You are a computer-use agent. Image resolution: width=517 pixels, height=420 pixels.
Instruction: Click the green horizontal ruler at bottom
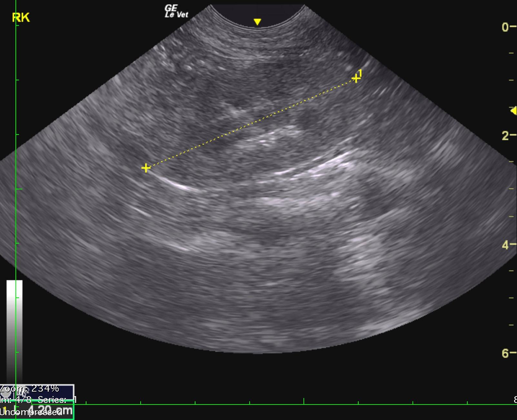pos(290,404)
